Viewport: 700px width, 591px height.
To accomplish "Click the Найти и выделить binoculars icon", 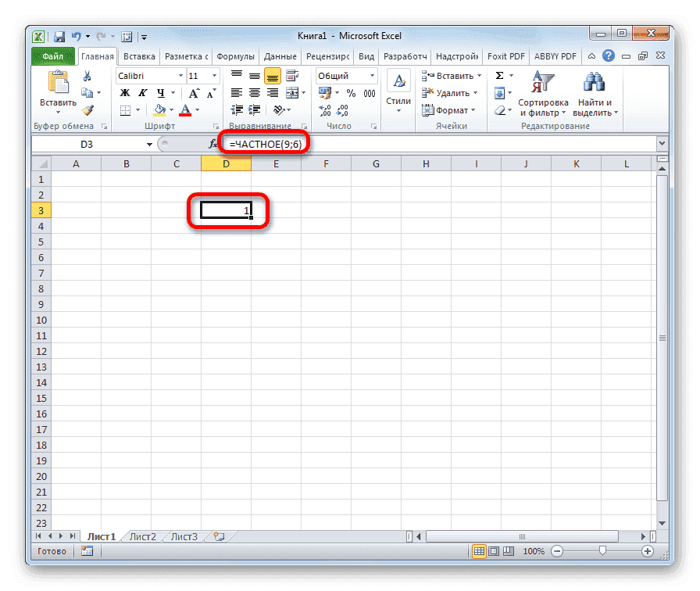I will point(594,81).
